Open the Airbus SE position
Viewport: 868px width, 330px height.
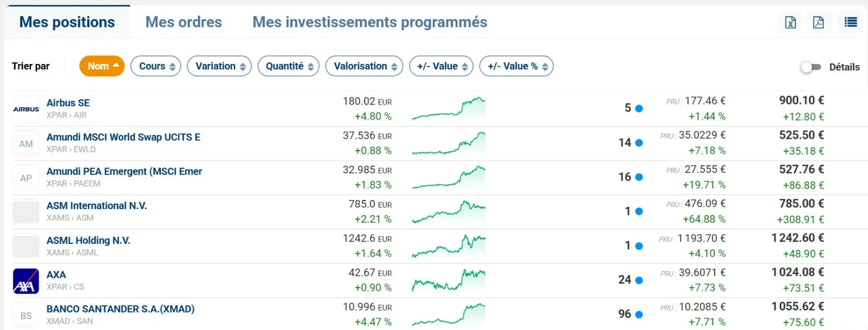coord(68,103)
